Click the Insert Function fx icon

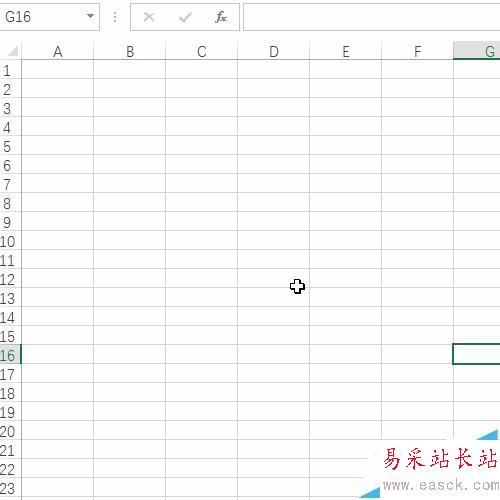click(x=221, y=17)
